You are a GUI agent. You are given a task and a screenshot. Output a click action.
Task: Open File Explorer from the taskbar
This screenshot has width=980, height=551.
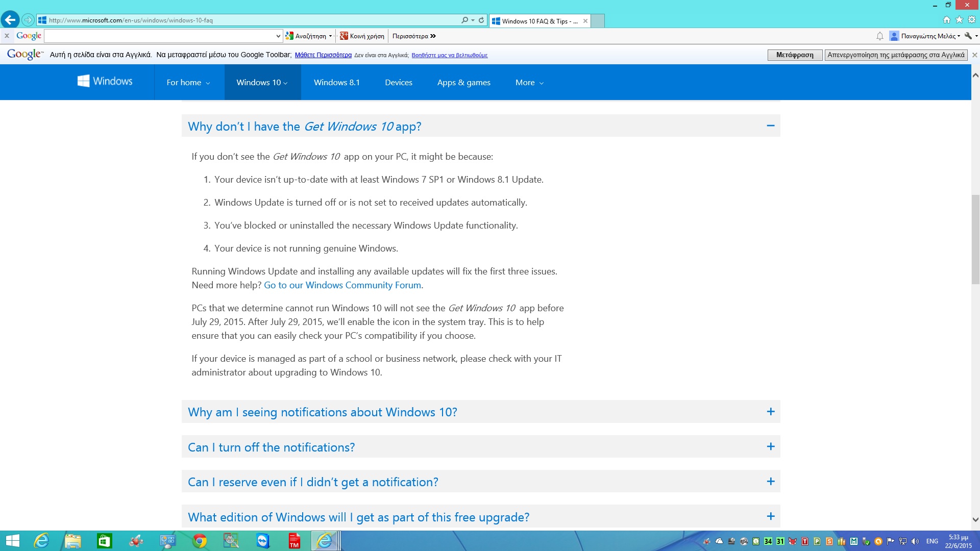[73, 541]
